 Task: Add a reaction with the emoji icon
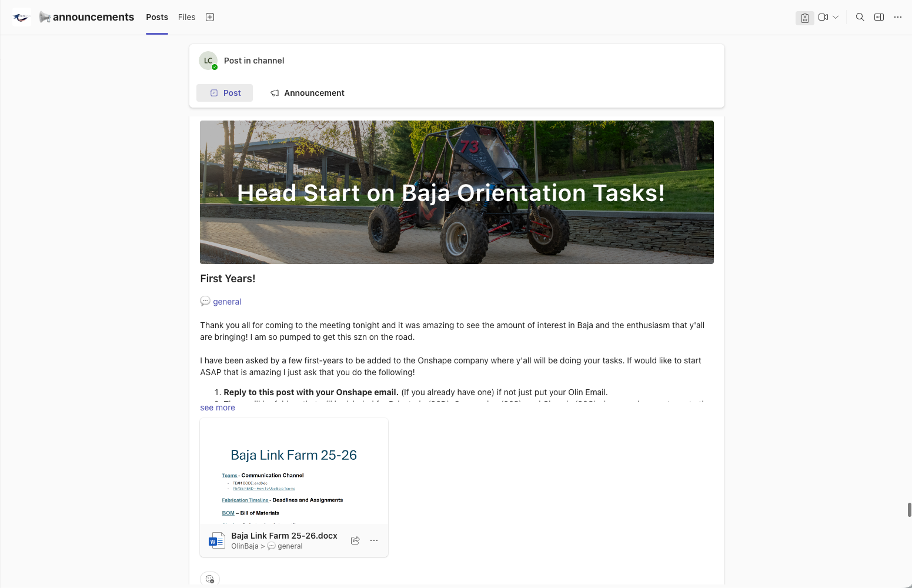coord(210,579)
